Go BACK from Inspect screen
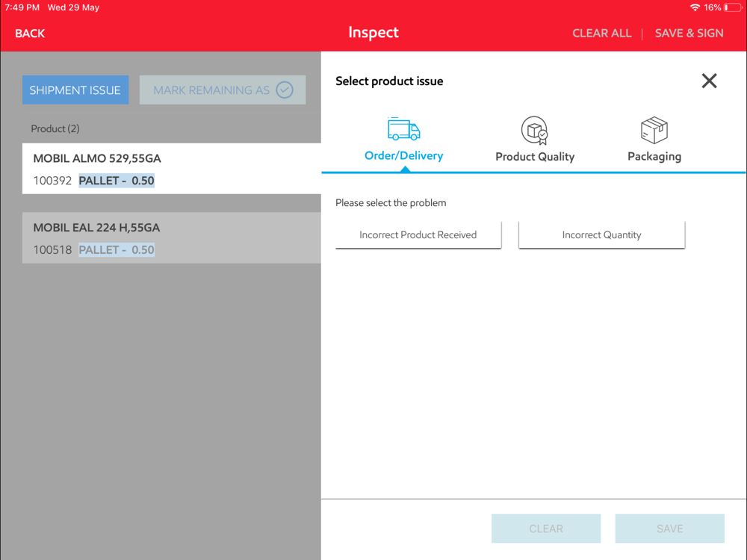747x560 pixels. [x=30, y=34]
